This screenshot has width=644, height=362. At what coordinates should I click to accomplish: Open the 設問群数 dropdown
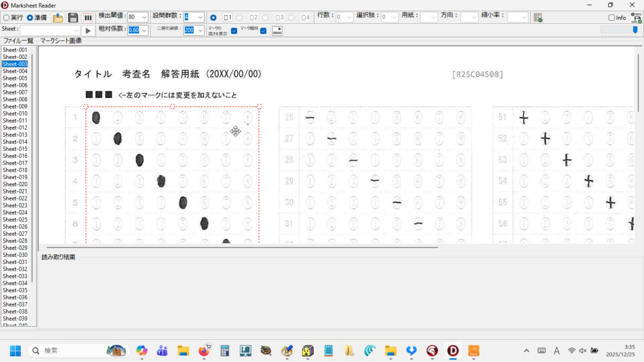click(x=200, y=18)
